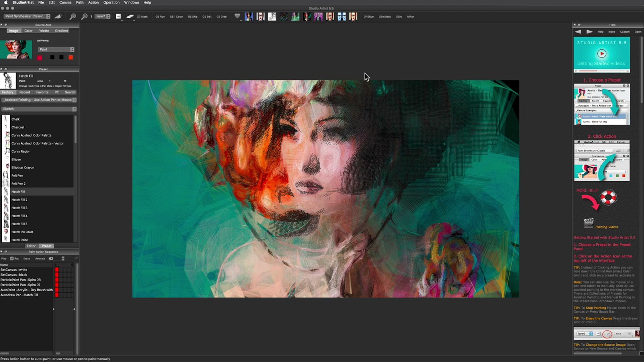Screen dimensions: 644x362
Task: Click the life preserver More Help icon
Action: [608, 198]
